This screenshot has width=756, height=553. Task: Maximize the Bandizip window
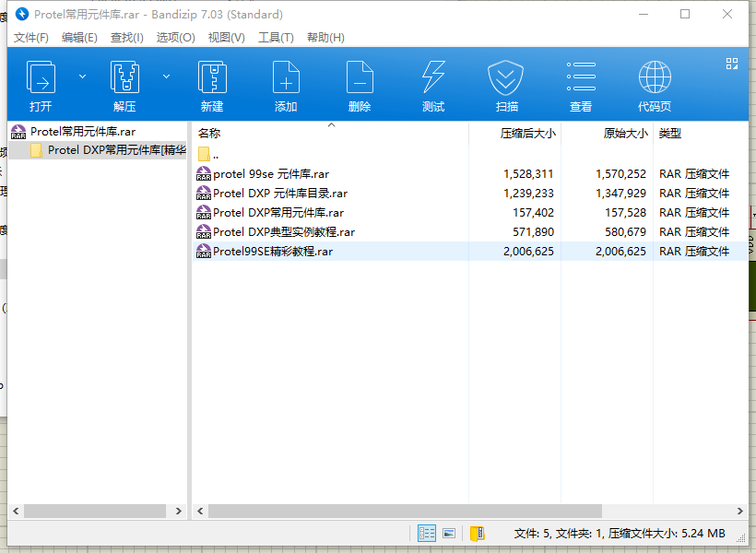[685, 14]
